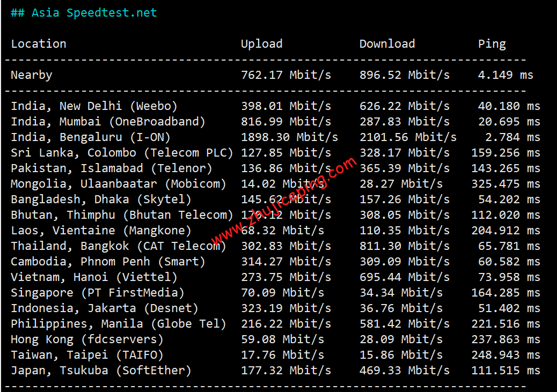Click New Delhi download '626.22 Mbit/s'
Screen dimensions: 557x392
(x=405, y=106)
